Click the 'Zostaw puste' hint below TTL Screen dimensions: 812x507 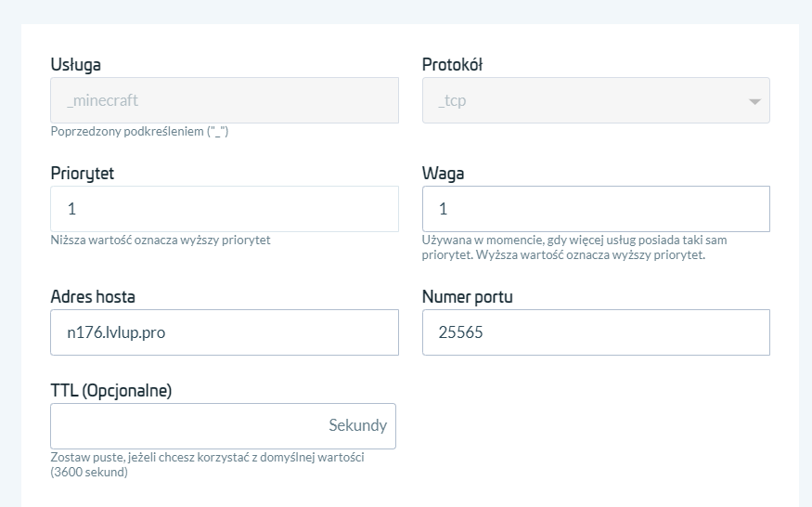pos(206,464)
